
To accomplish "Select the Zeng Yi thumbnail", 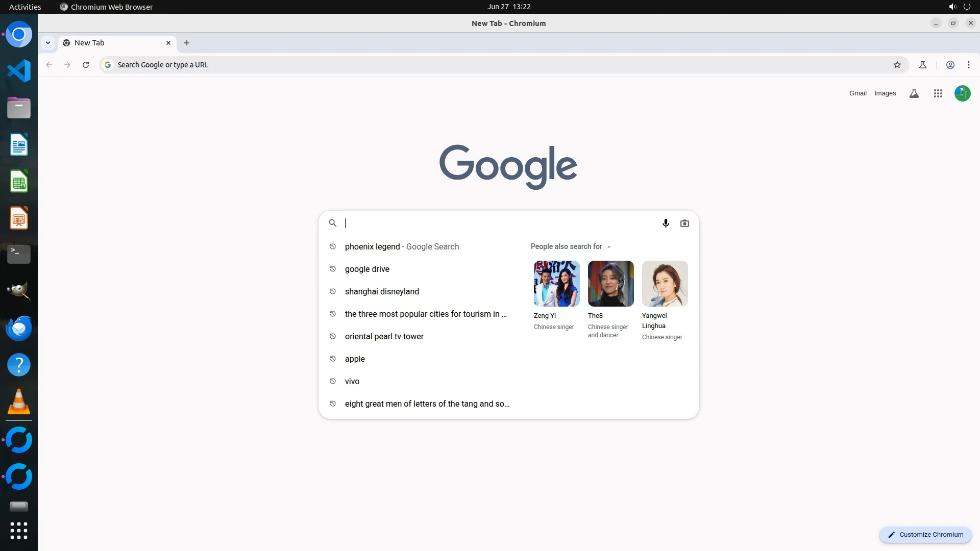I will tap(556, 284).
